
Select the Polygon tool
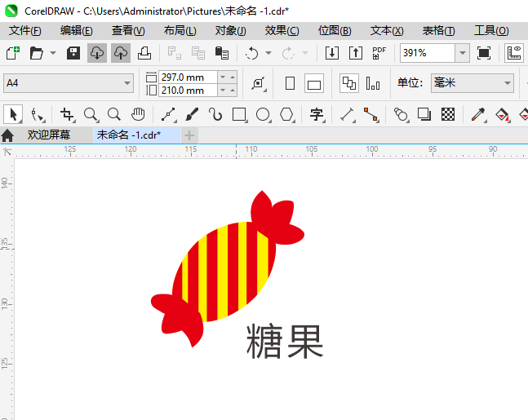[287, 115]
